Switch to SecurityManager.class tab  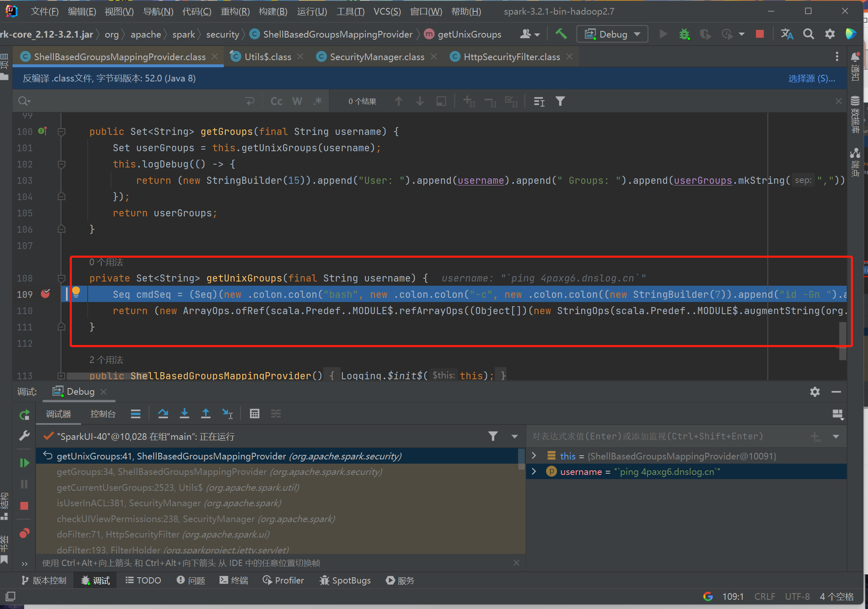[x=377, y=57]
